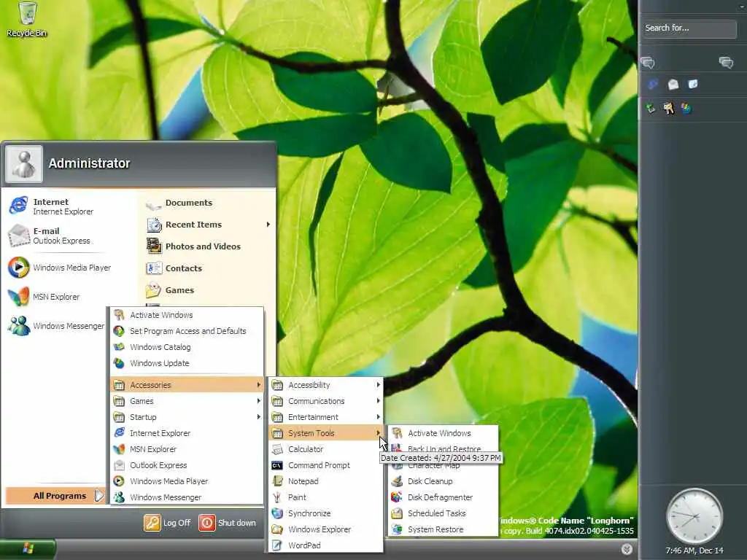The width and height of the screenshot is (747, 560).
Task: Click Activate Windows in System Tools submenu
Action: pyautogui.click(x=443, y=433)
